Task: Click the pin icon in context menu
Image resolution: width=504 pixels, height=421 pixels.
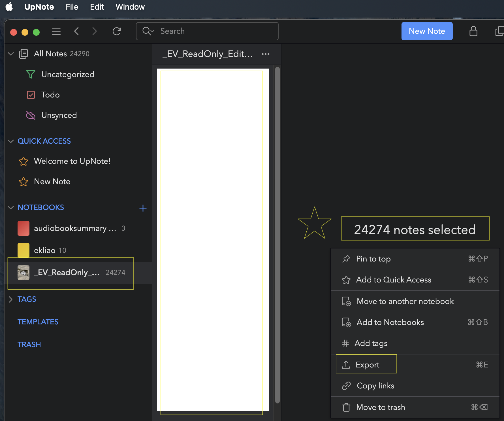Action: point(346,259)
